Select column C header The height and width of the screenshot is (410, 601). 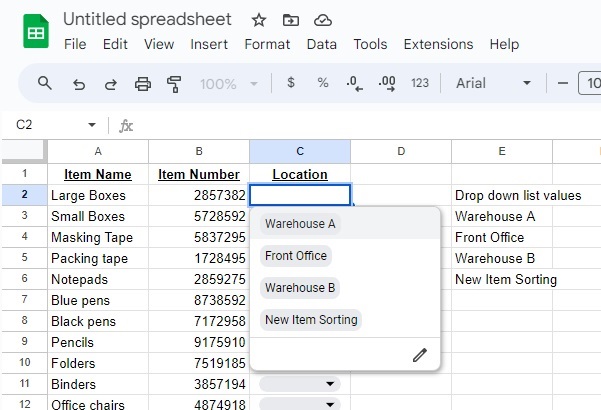[x=300, y=151]
